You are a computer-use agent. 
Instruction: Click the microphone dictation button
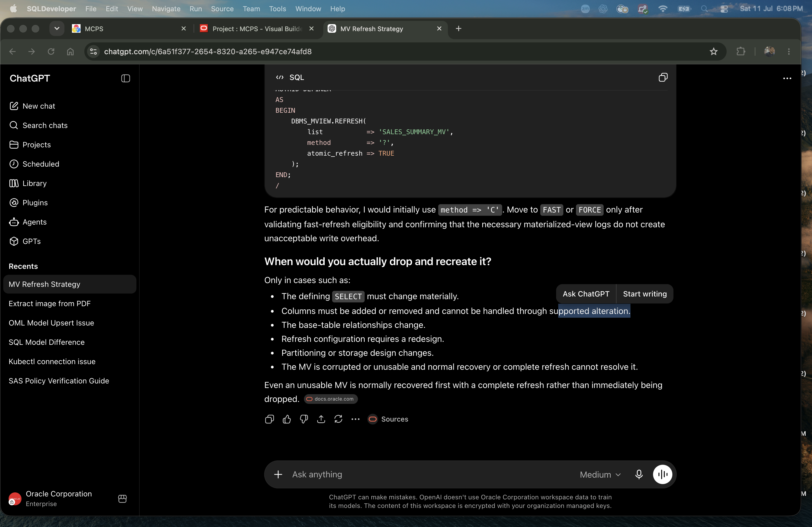639,474
